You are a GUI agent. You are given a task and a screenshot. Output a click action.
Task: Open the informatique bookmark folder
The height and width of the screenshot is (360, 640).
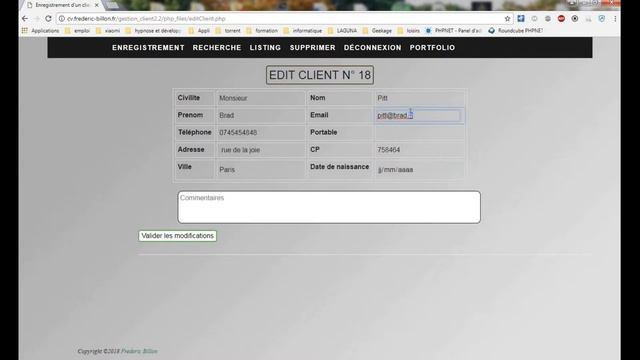point(303,31)
